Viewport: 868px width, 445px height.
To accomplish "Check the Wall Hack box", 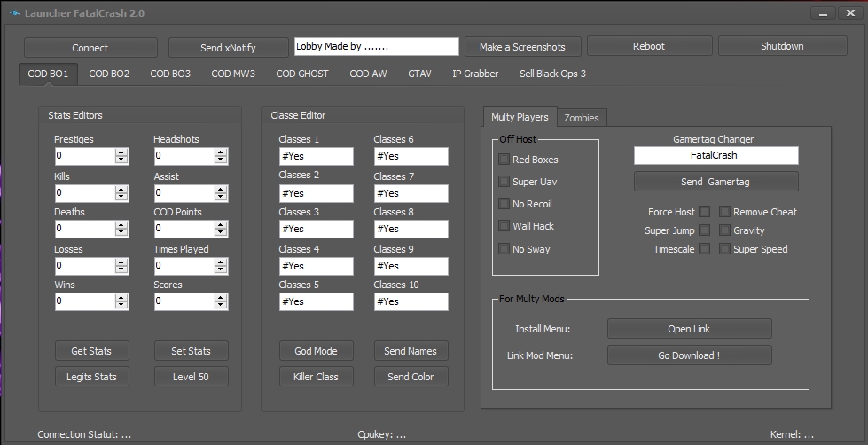I will tap(504, 226).
